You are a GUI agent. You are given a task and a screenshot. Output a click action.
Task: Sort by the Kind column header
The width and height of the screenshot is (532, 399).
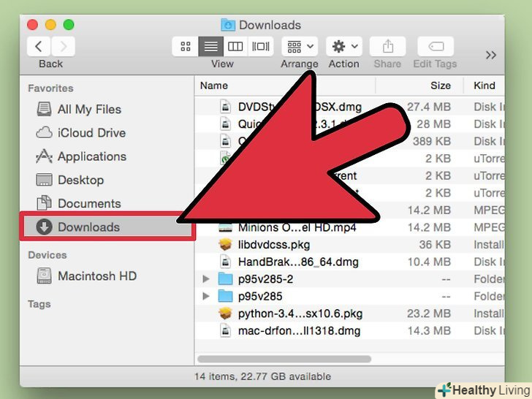pyautogui.click(x=484, y=85)
